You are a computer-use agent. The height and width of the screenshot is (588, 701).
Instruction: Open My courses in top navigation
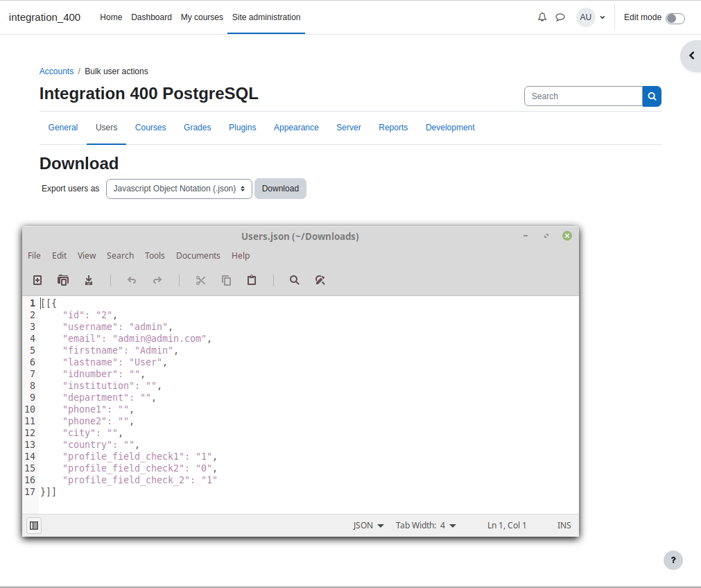coord(202,17)
